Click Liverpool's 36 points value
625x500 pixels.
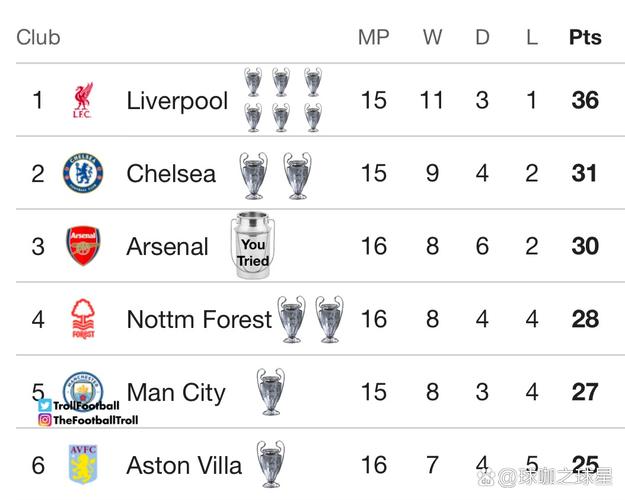click(585, 100)
